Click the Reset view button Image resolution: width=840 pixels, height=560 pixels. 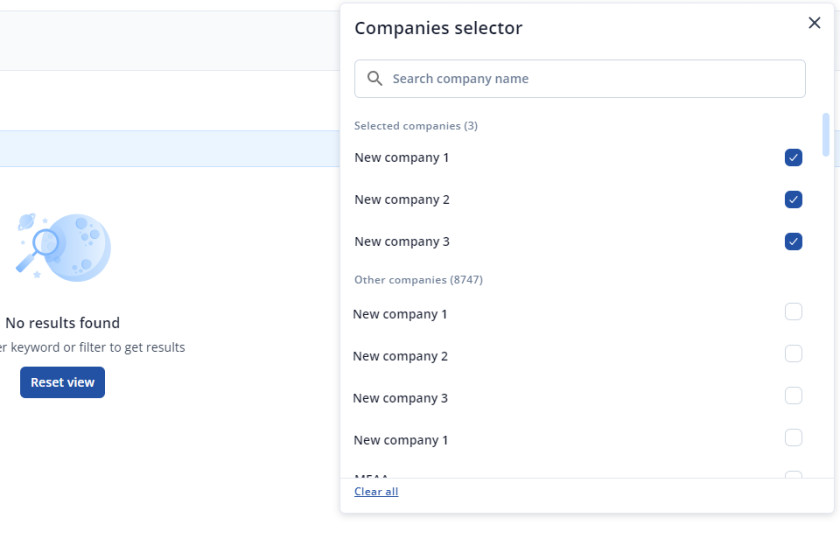coord(63,382)
